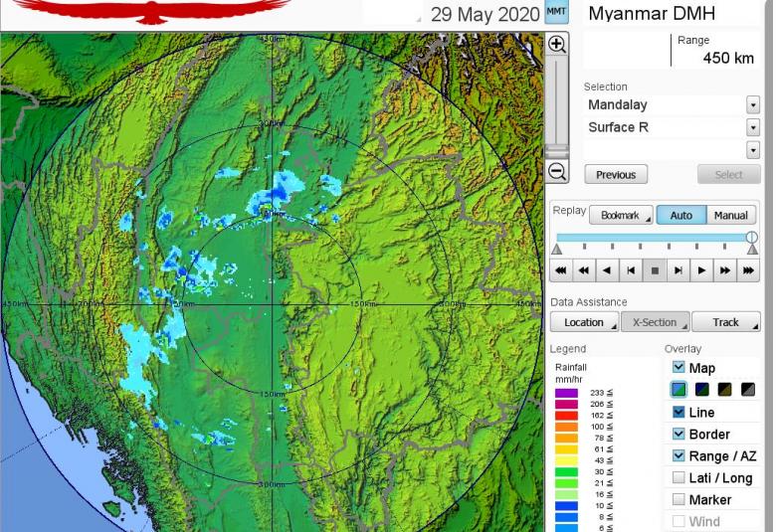The width and height of the screenshot is (776, 532).
Task: Click the zoom in magnifier icon
Action: pos(557,45)
